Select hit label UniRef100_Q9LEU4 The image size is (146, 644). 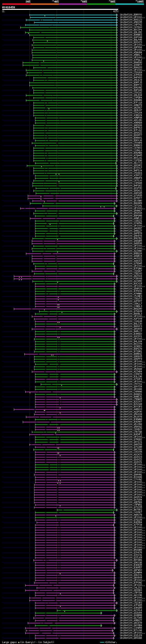click(x=131, y=95)
